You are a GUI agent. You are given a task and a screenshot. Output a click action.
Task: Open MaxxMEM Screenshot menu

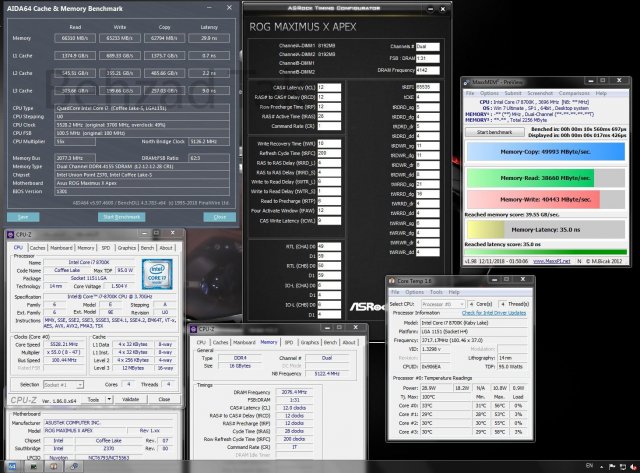tap(540, 93)
